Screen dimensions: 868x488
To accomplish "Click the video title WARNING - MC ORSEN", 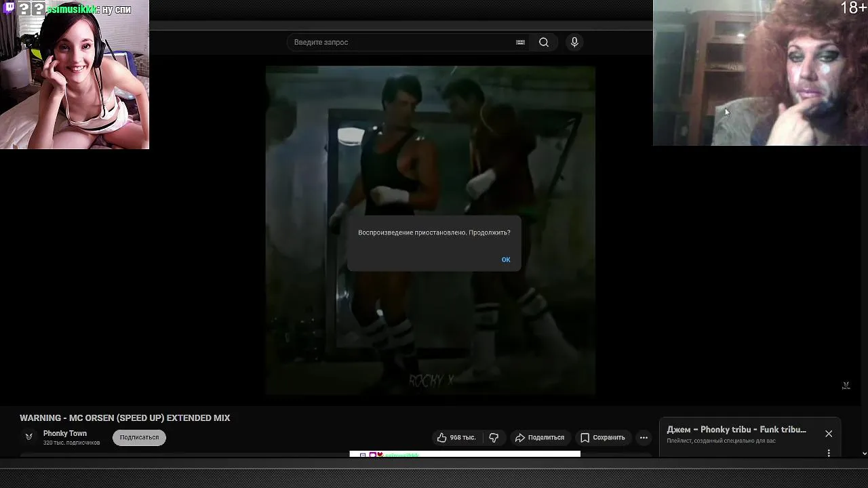I will click(125, 418).
